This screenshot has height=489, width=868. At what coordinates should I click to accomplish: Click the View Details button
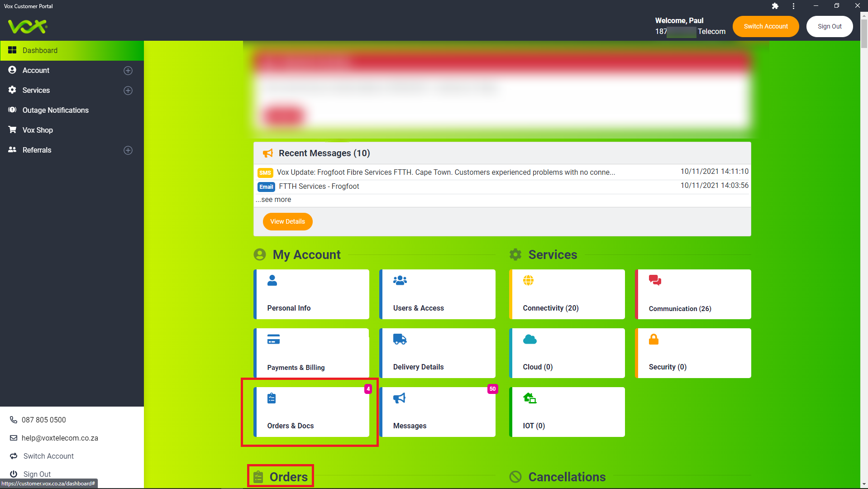point(287,221)
